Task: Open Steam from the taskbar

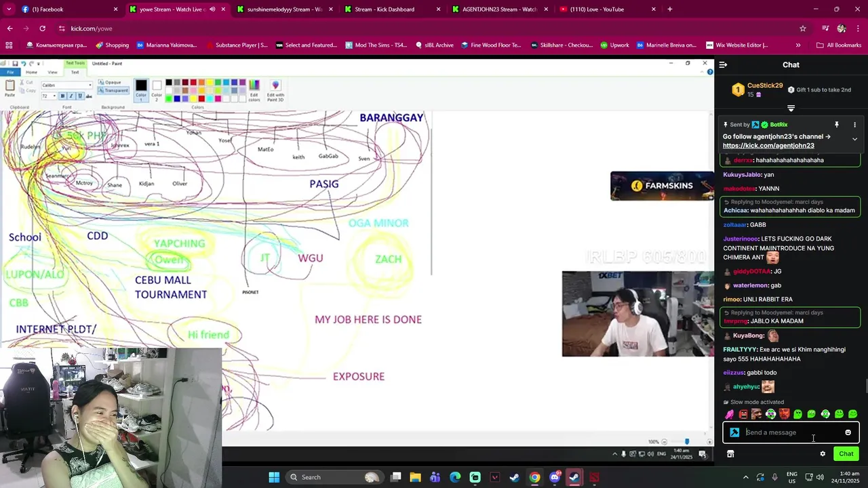Action: (514, 477)
